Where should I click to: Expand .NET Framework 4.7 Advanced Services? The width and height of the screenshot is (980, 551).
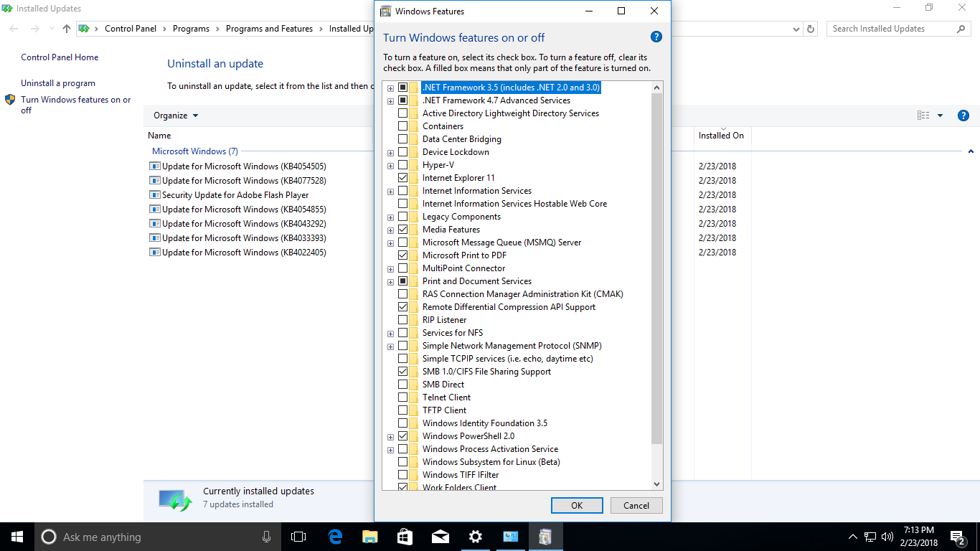click(390, 101)
